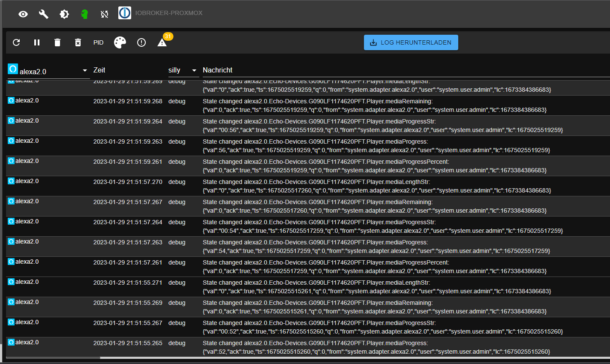Open warnings via the triangle icon
Screen dimensions: 610x364
pyautogui.click(x=162, y=42)
